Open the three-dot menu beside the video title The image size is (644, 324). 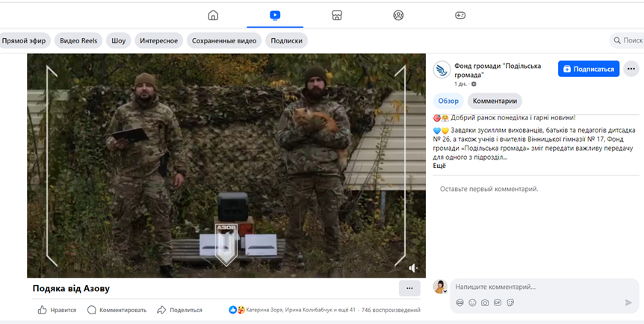(x=409, y=288)
